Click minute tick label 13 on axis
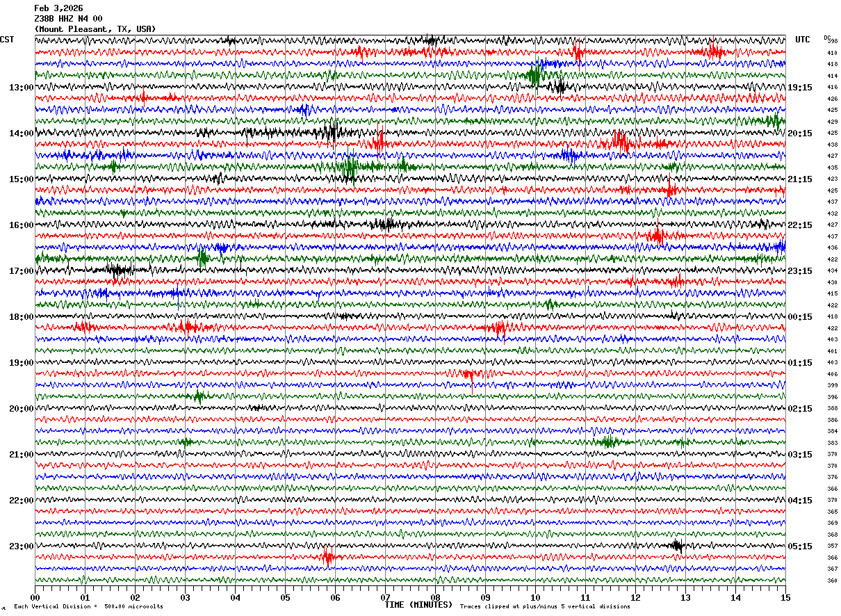Screen dimensions: 841x616 685,597
